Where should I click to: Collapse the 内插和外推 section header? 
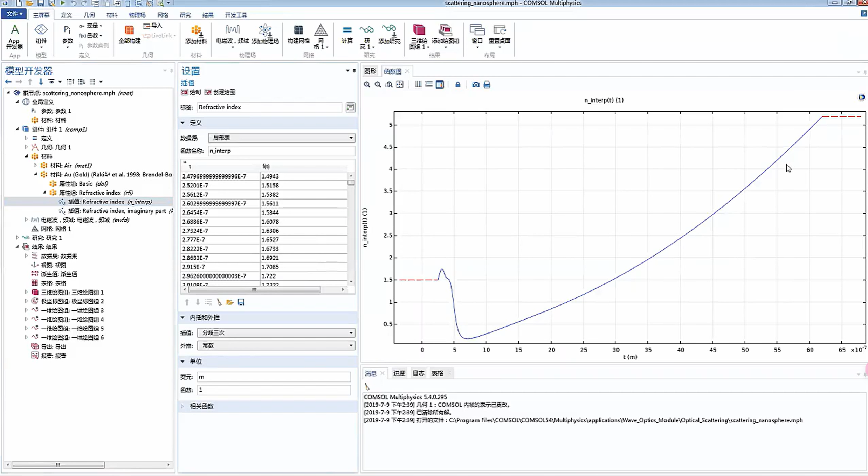[205, 317]
